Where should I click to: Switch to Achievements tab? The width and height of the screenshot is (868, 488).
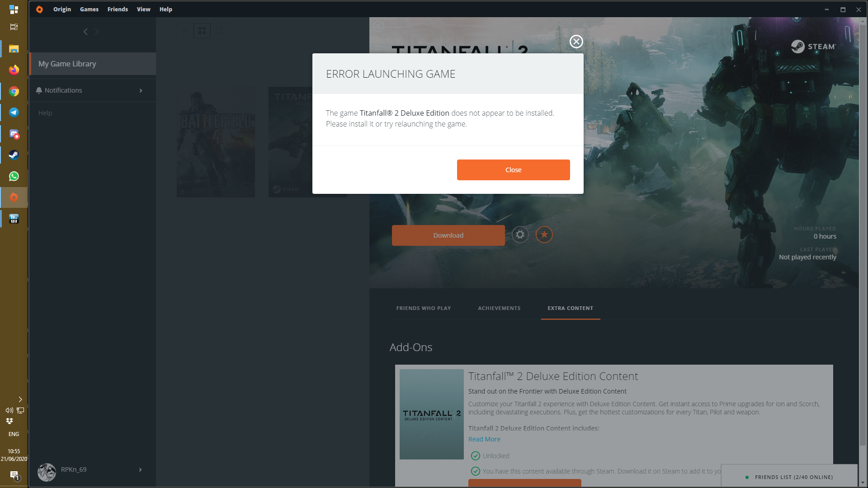(499, 308)
